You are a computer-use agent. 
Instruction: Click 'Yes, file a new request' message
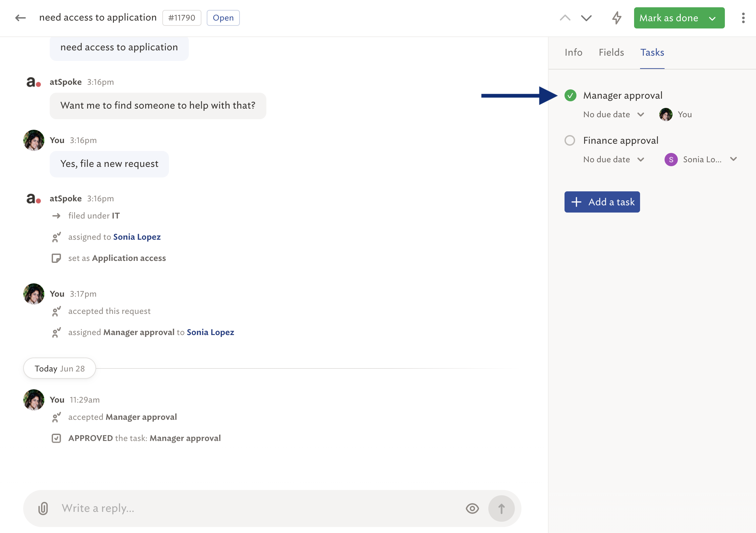[109, 164]
